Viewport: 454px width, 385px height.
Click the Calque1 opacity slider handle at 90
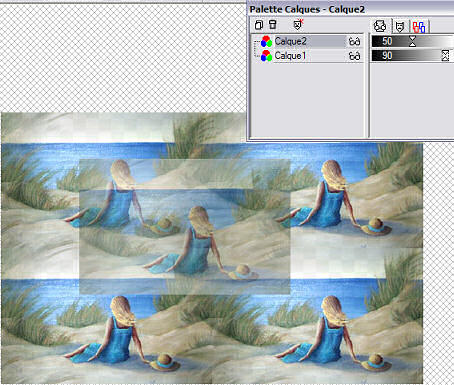tap(445, 55)
